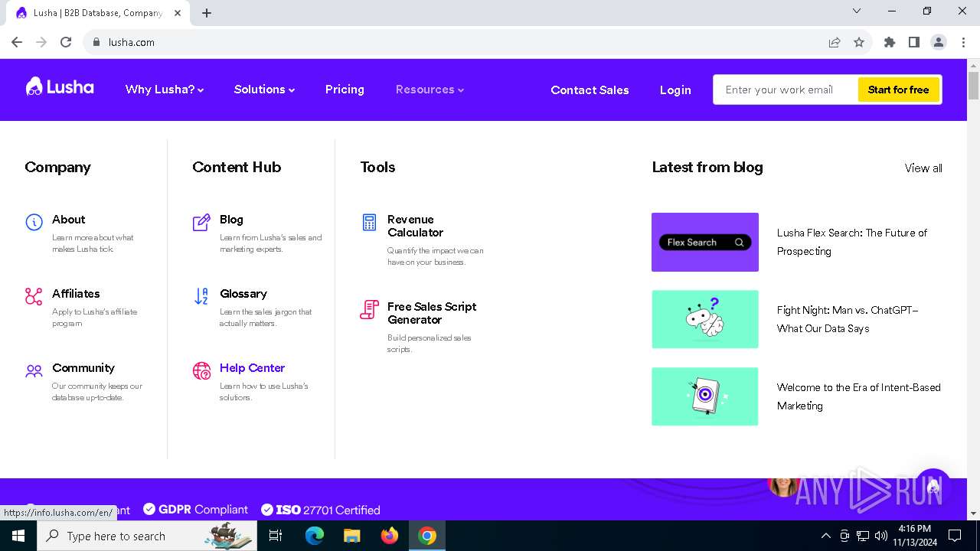
Task: Open the Flex Search blog thumbnail
Action: [x=705, y=242]
